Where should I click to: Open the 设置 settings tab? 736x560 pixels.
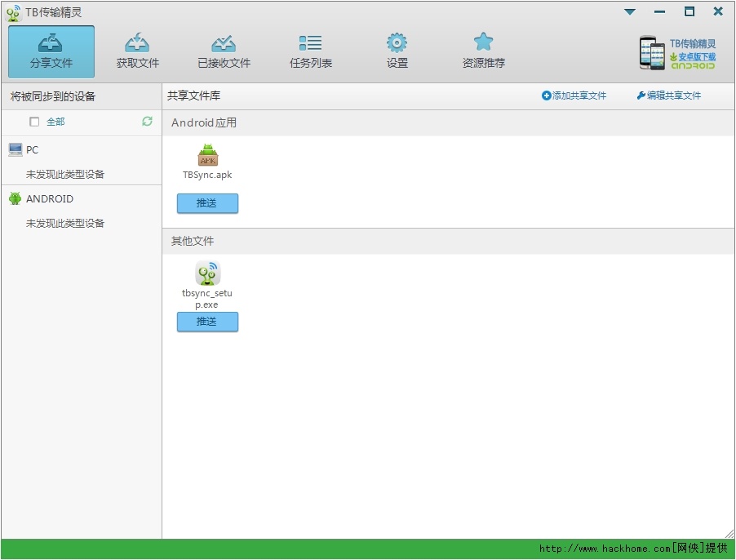(397, 51)
